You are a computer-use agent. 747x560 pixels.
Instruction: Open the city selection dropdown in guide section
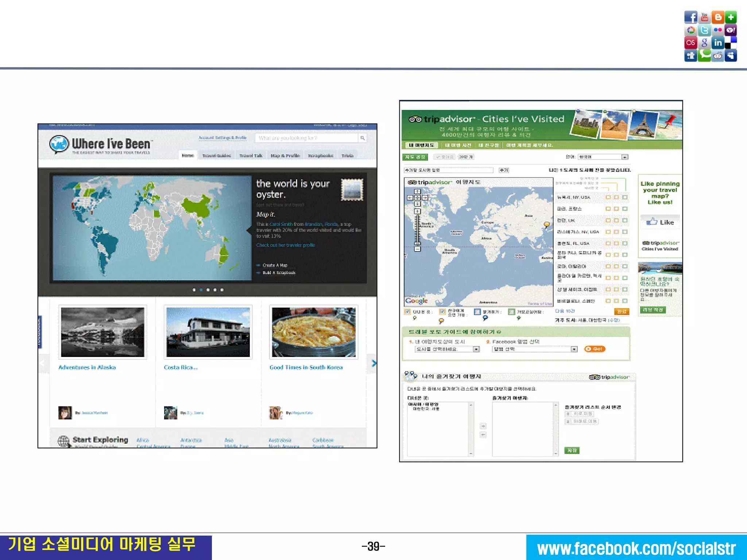coord(476,349)
